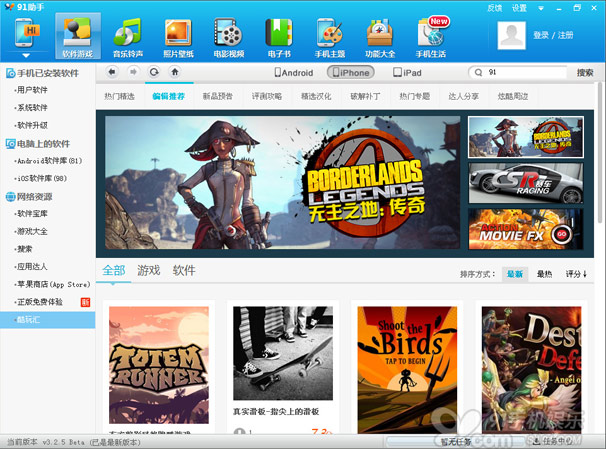Switch to the 热门精选 tab
Image resolution: width=606 pixels, height=449 pixels.
[119, 97]
